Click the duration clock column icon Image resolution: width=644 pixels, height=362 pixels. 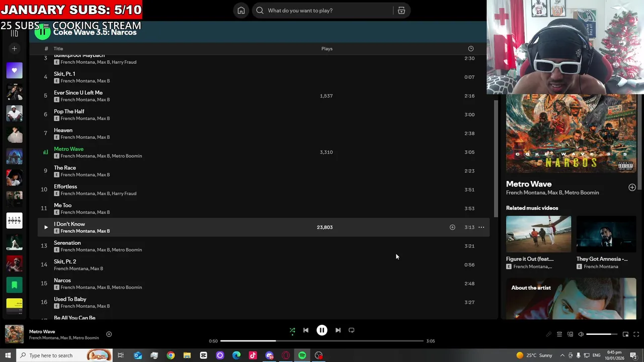point(471,49)
